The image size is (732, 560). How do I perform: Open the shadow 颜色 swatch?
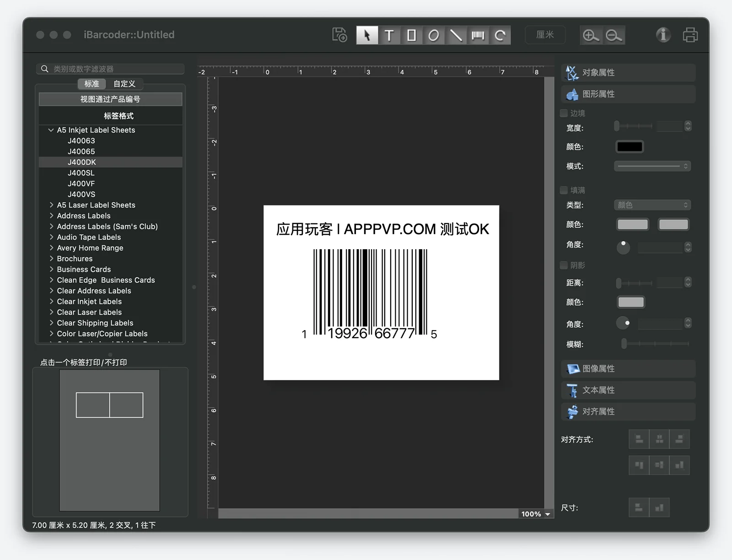pos(631,302)
